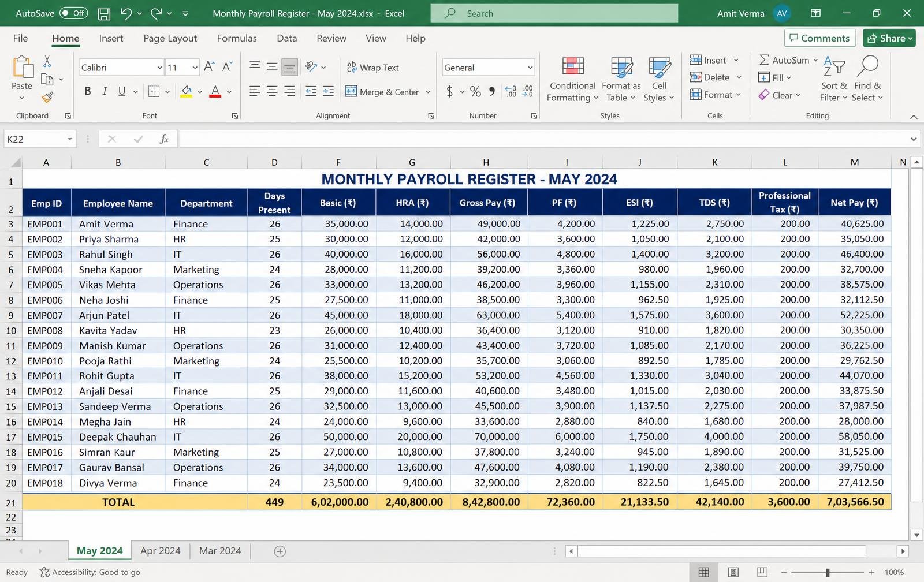Apply center horizontal alignment
Viewport: 924px width, 582px height.
click(x=272, y=91)
